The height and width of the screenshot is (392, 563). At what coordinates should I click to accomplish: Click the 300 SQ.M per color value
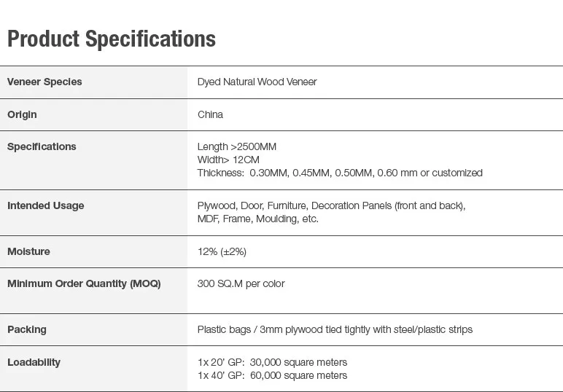click(x=241, y=283)
